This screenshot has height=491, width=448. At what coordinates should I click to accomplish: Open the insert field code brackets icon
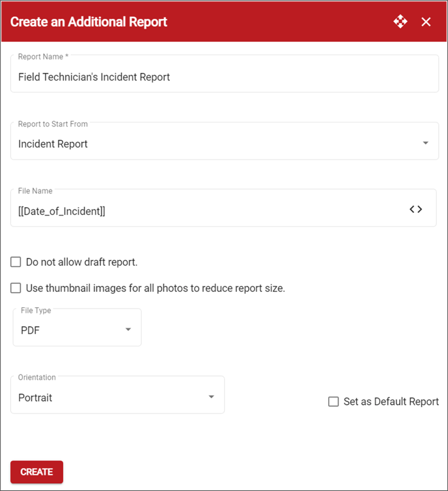(x=415, y=209)
